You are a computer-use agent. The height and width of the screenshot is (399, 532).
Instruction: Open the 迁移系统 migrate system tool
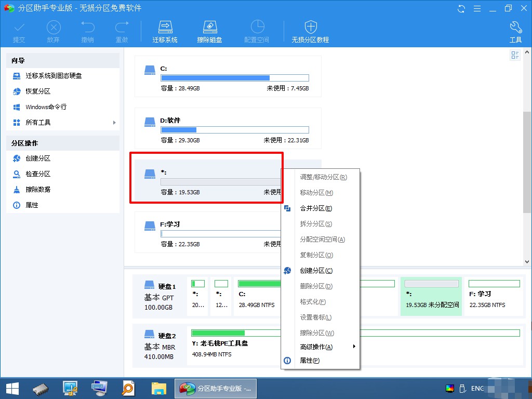165,32
